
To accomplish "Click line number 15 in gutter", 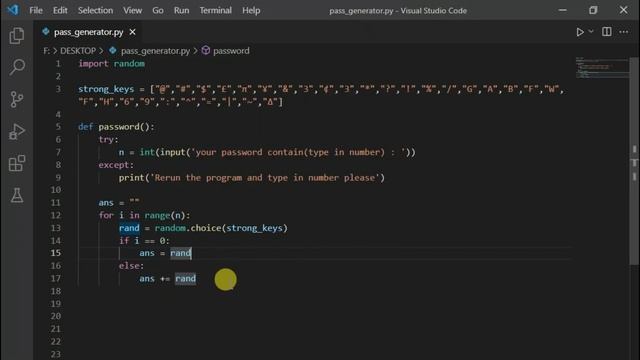I will (56, 253).
